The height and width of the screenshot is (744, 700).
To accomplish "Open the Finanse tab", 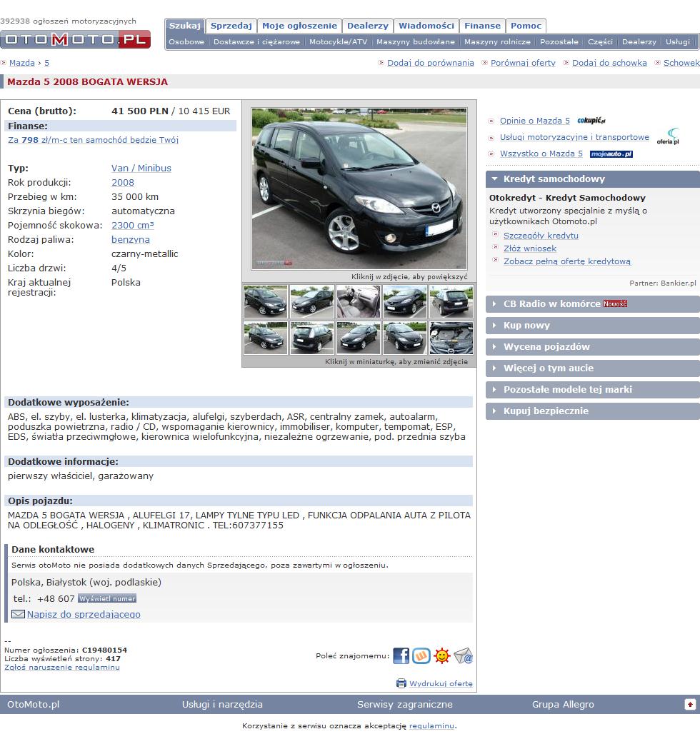I will point(482,26).
